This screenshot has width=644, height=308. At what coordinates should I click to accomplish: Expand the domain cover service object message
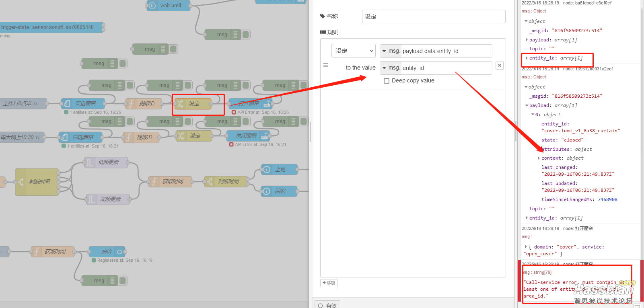(526, 247)
